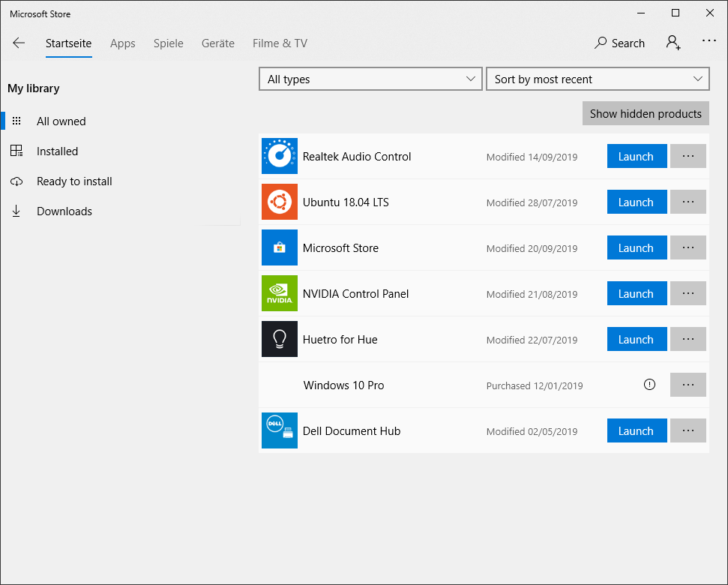
Task: Click the Ubuntu 18.04 LTS title text
Action: (x=346, y=202)
